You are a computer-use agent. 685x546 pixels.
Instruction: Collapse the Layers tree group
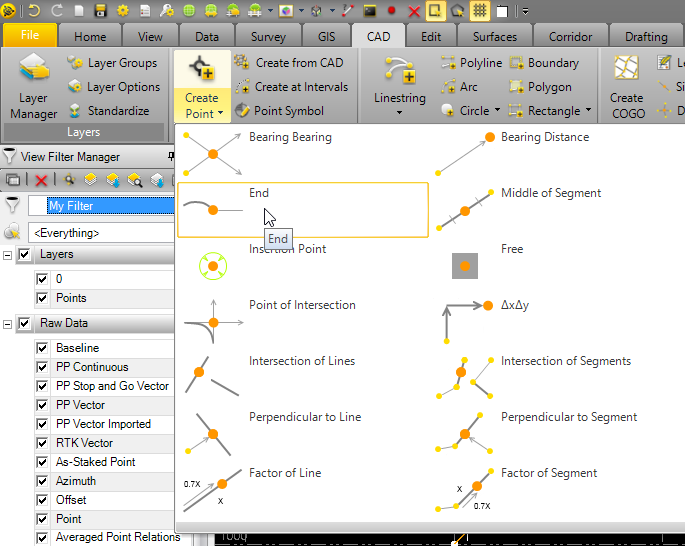point(7,255)
